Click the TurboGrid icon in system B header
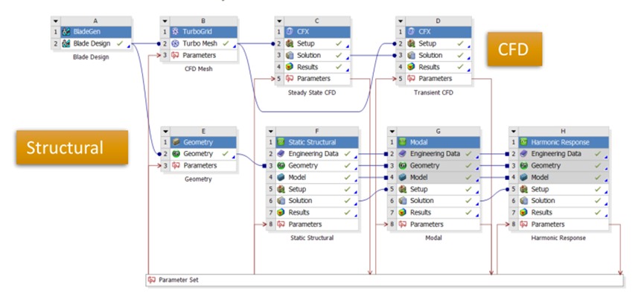644x302 pixels. point(175,31)
